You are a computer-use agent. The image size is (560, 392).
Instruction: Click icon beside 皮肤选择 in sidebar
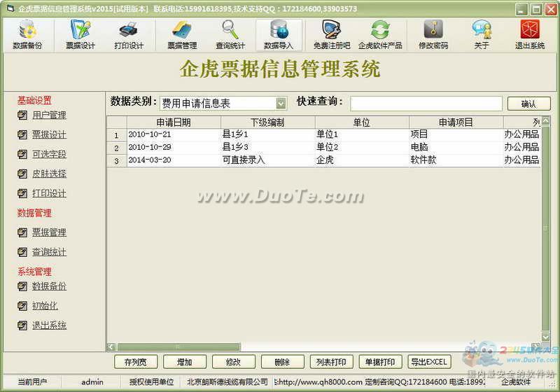pyautogui.click(x=22, y=174)
